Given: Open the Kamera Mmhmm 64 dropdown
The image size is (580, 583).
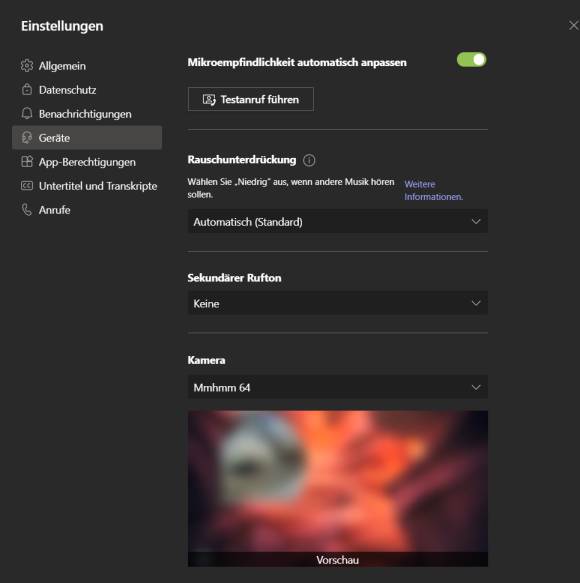Looking at the screenshot, I should point(338,387).
